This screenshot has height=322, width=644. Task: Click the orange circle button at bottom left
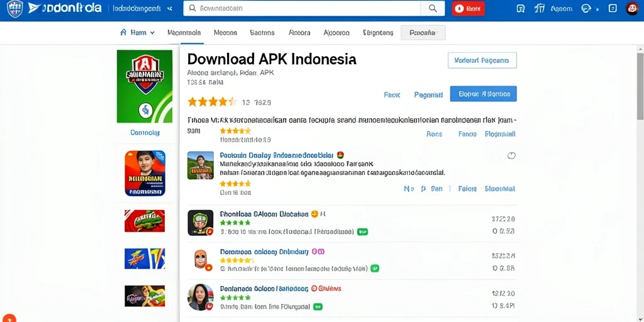click(8, 317)
